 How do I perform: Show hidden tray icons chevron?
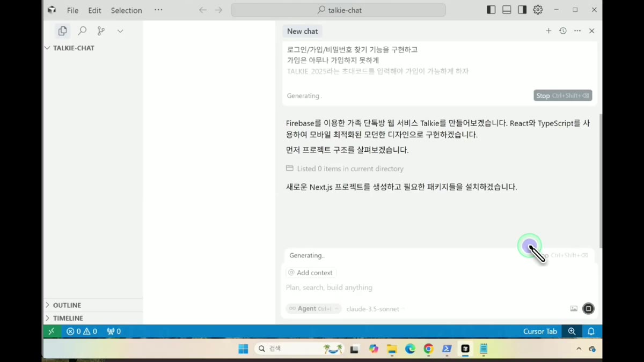point(579,349)
